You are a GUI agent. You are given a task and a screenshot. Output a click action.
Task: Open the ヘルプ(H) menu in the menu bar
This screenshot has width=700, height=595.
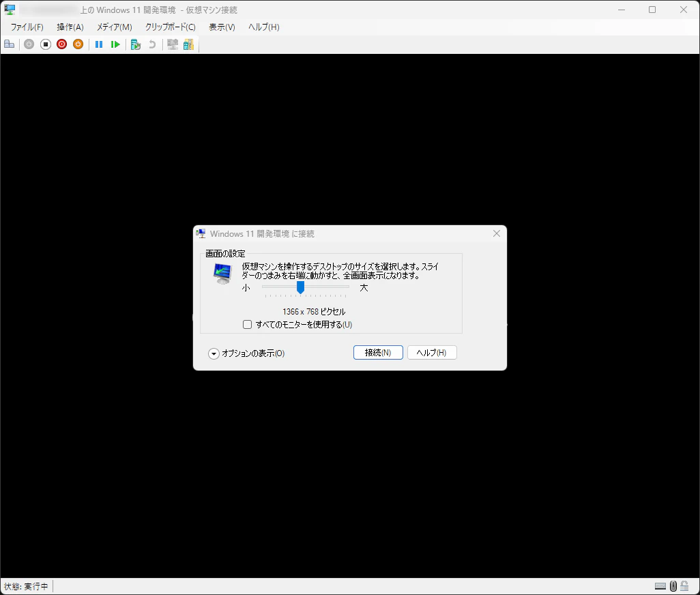click(x=264, y=27)
